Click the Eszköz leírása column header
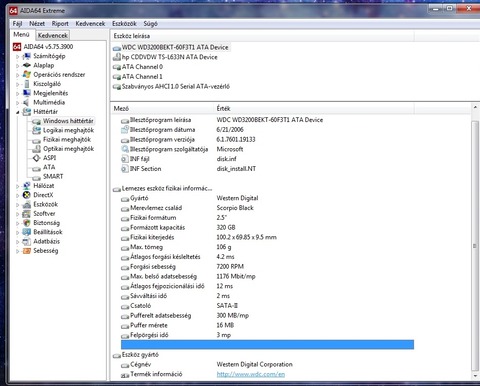This screenshot has height=386, width=480. pyautogui.click(x=263, y=36)
